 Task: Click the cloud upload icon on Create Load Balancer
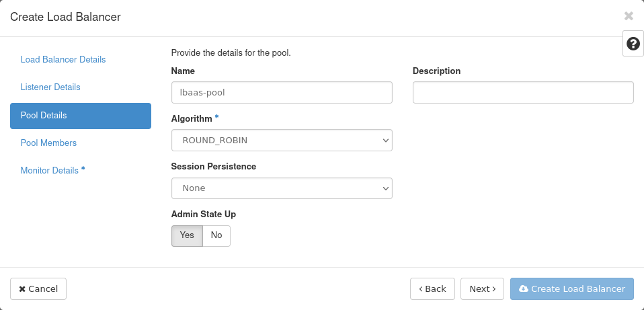pyautogui.click(x=523, y=288)
